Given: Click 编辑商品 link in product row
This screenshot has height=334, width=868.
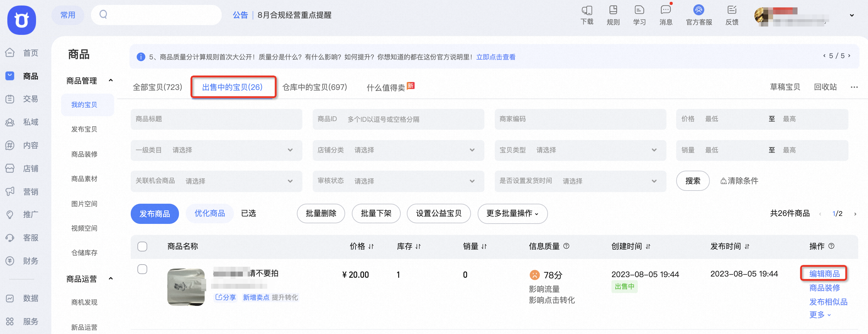Looking at the screenshot, I should pyautogui.click(x=825, y=274).
